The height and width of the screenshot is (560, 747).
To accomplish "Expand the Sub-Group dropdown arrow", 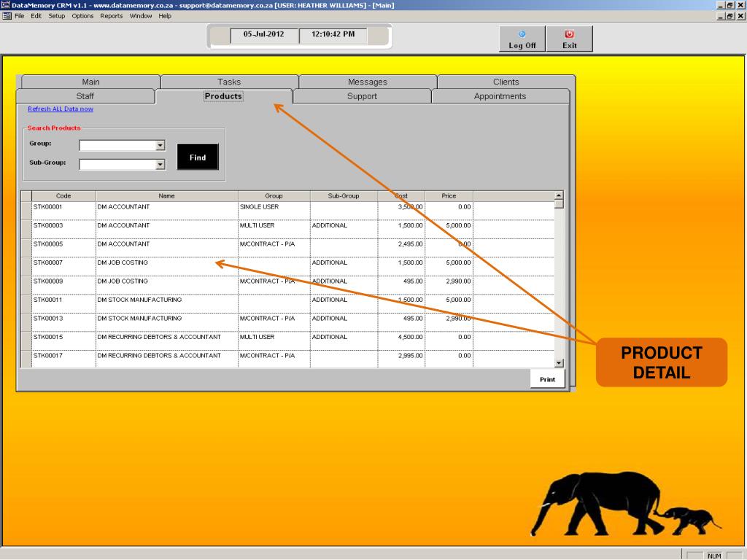I will coord(160,165).
